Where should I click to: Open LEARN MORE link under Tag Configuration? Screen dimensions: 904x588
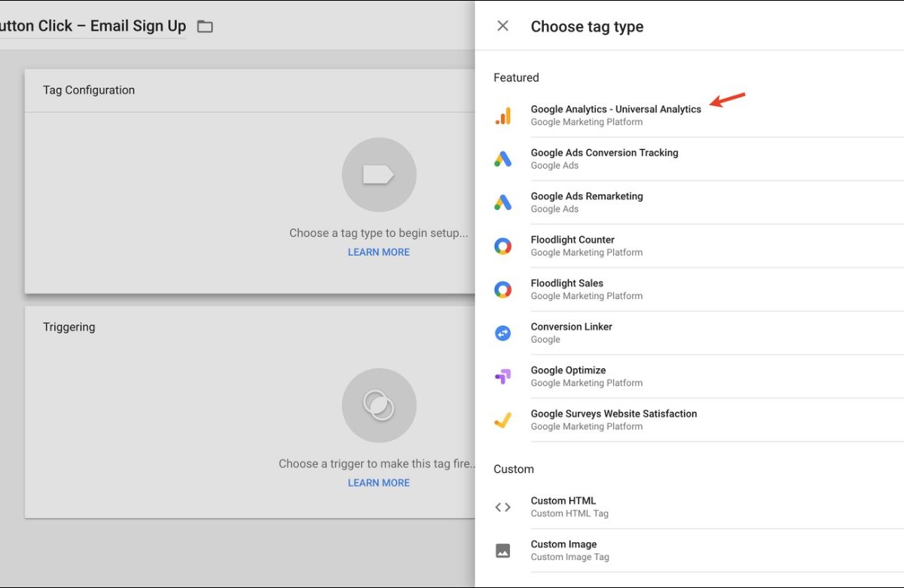(378, 252)
